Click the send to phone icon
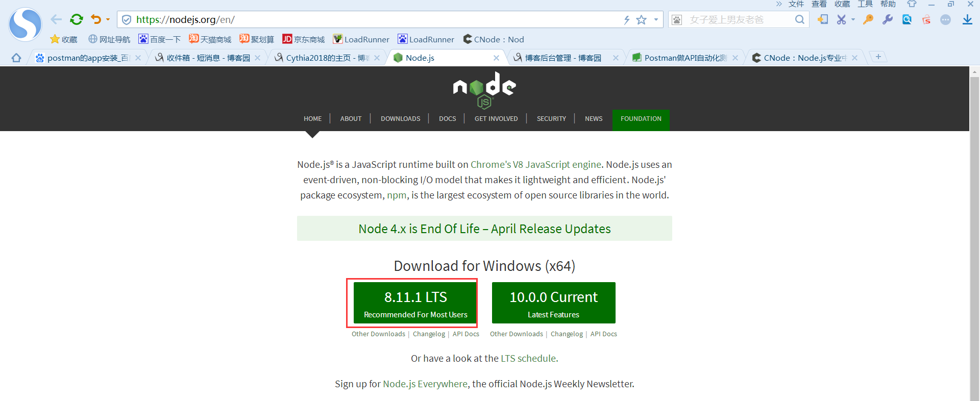 [822, 19]
